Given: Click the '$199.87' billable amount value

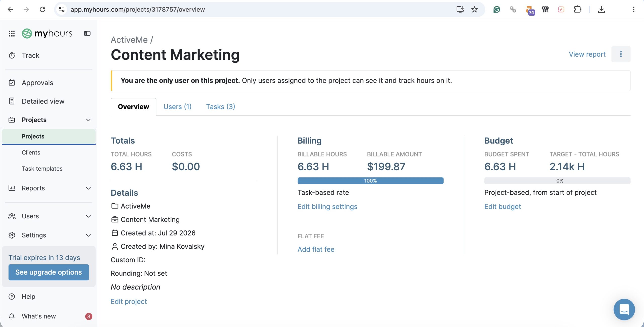Looking at the screenshot, I should pos(386,167).
